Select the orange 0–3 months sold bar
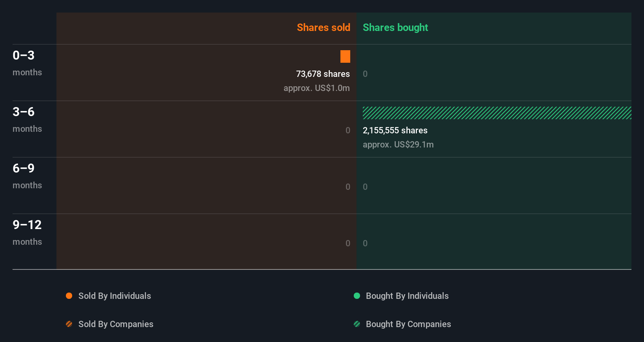 (x=345, y=56)
